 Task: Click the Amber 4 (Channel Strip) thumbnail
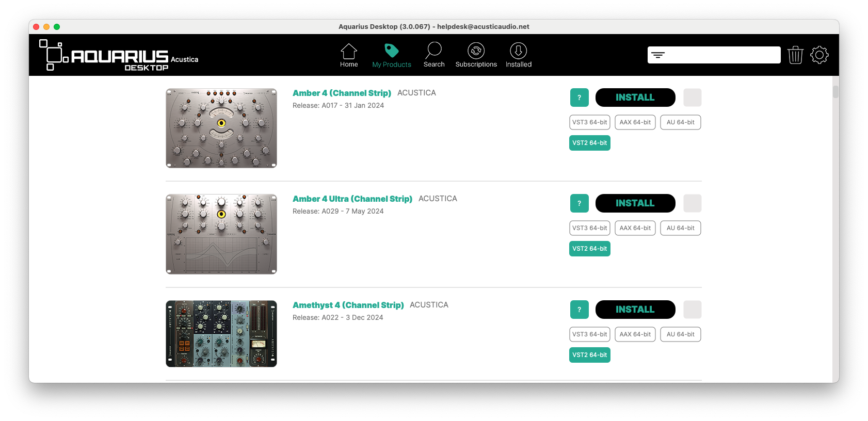point(221,128)
